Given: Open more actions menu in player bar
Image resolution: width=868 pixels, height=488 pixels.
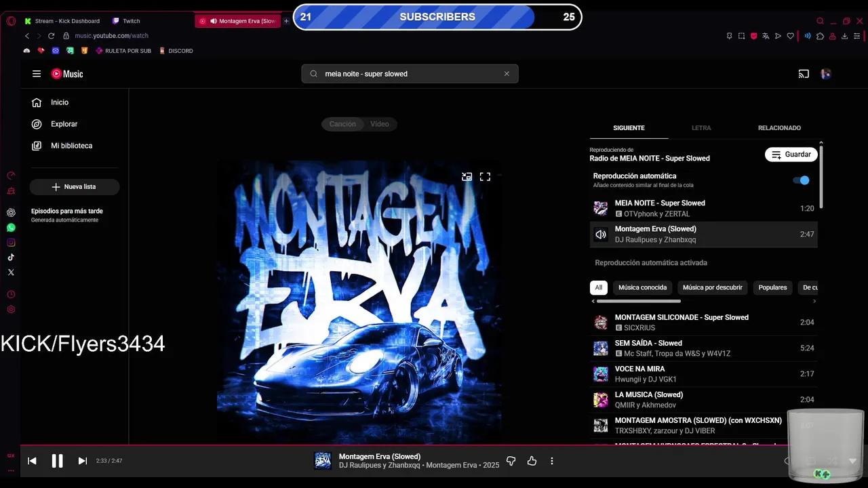Looking at the screenshot, I should point(552,461).
